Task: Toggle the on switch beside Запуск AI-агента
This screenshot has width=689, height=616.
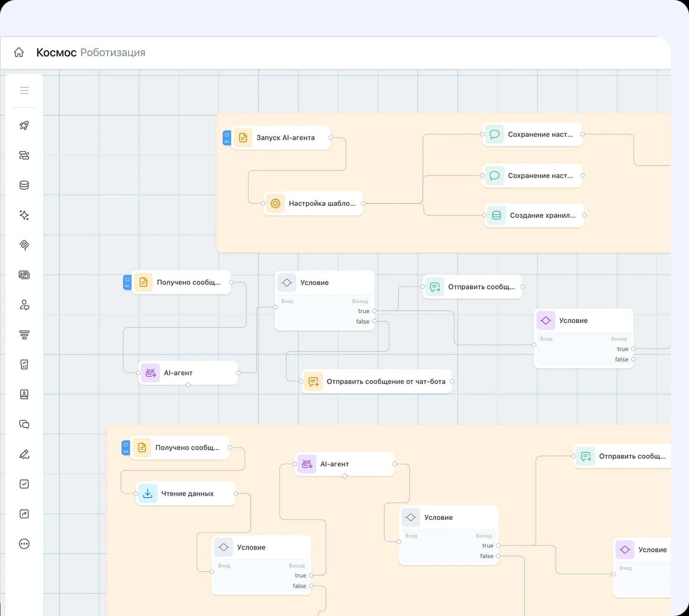Action: point(227,138)
